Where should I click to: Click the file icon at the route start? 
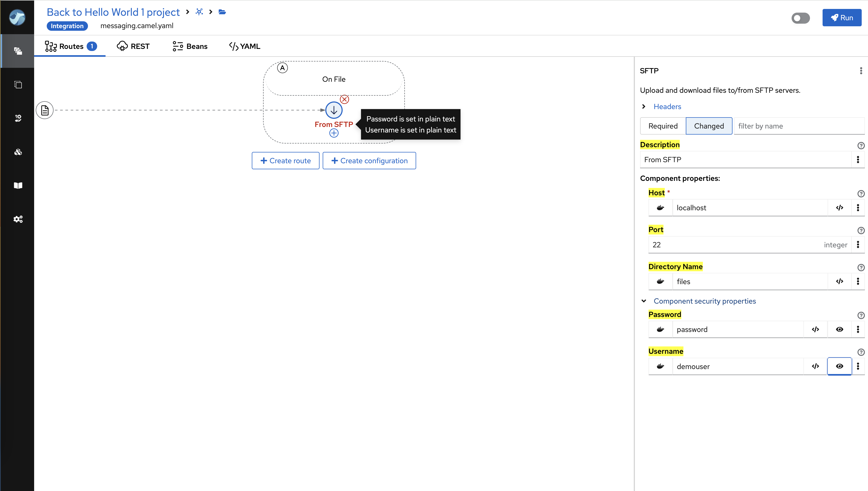[x=45, y=110]
